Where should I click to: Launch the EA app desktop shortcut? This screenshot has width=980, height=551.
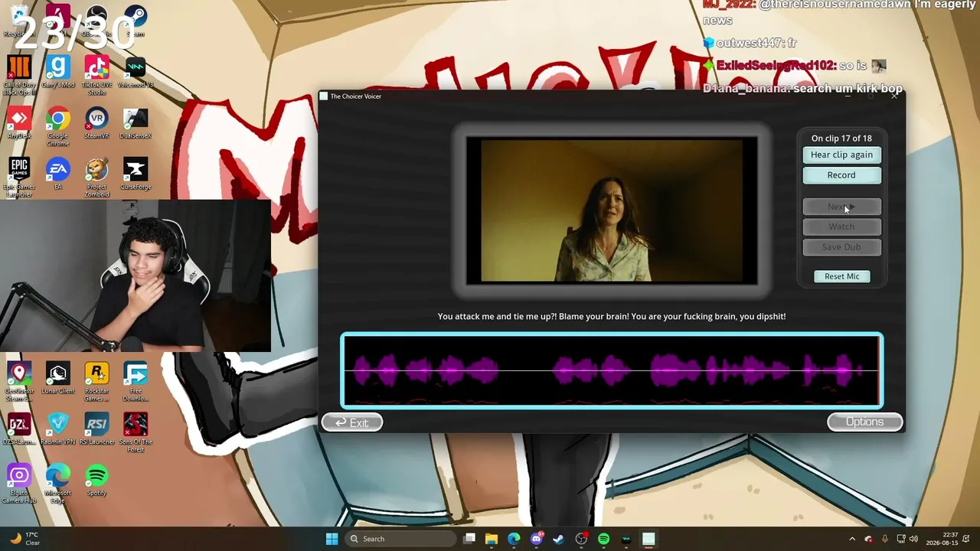(x=57, y=174)
